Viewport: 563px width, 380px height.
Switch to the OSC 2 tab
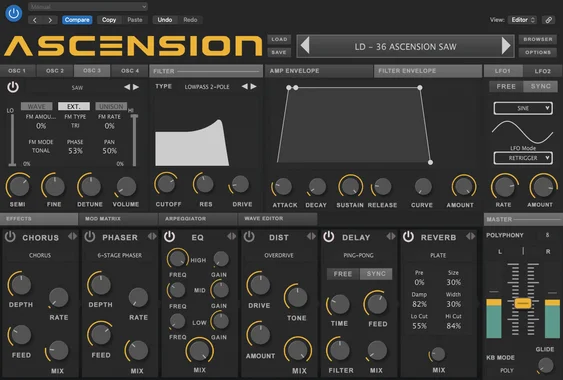55,71
